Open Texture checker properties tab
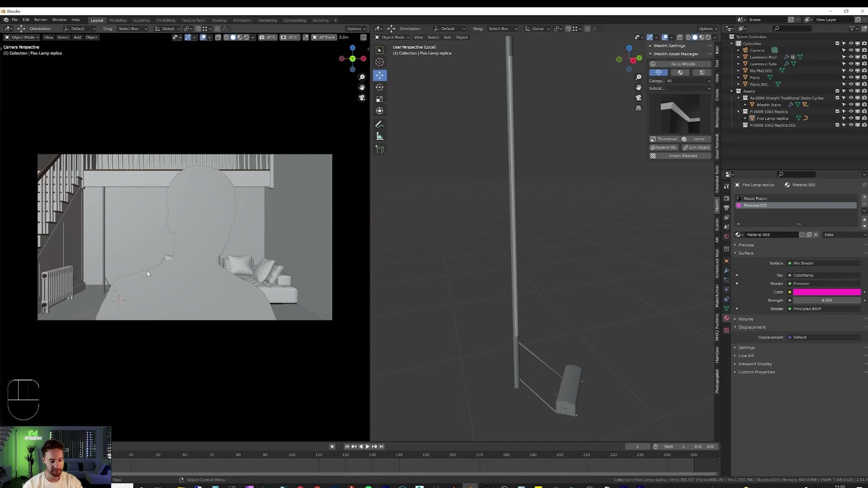 pyautogui.click(x=726, y=330)
